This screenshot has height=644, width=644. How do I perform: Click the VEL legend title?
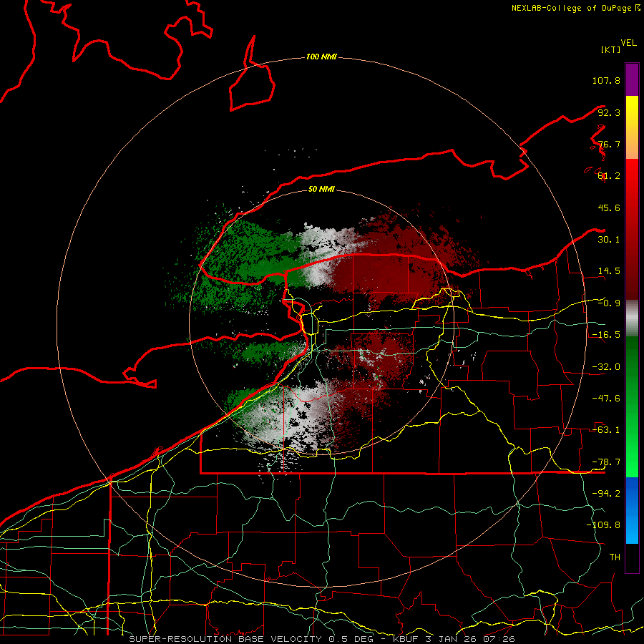point(628,43)
